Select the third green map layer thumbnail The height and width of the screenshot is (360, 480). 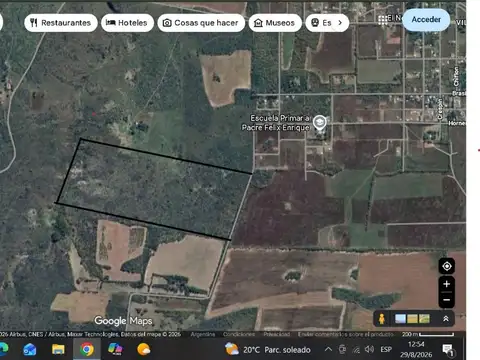pos(424,319)
